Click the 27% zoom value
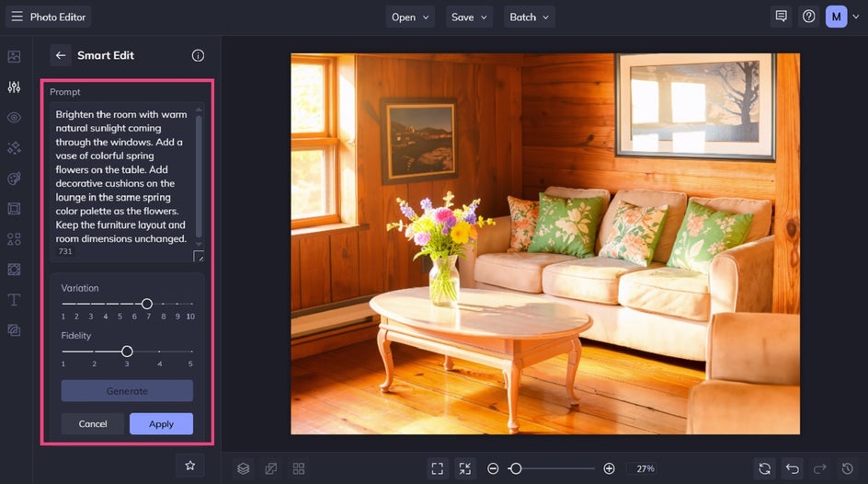This screenshot has height=484, width=868. tap(645, 468)
